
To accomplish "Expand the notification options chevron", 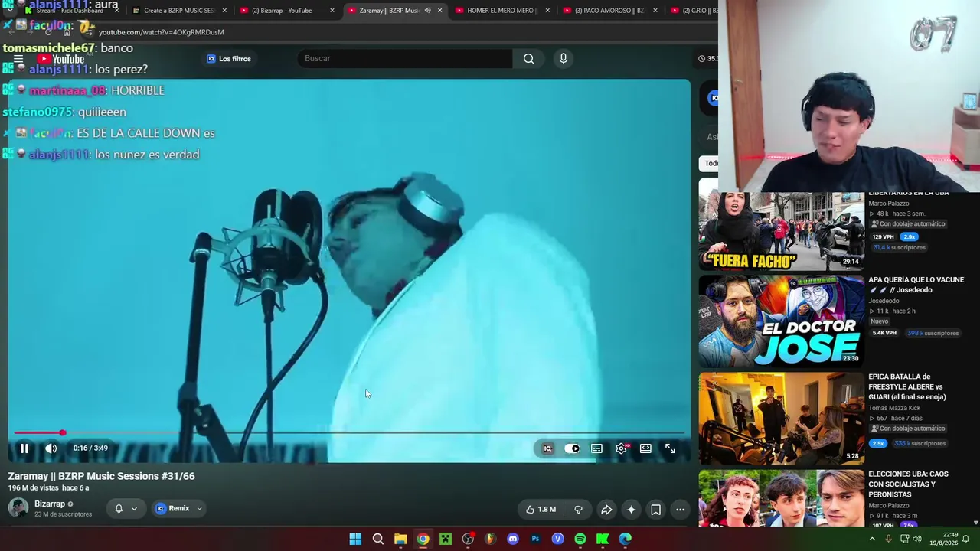I will (x=134, y=508).
